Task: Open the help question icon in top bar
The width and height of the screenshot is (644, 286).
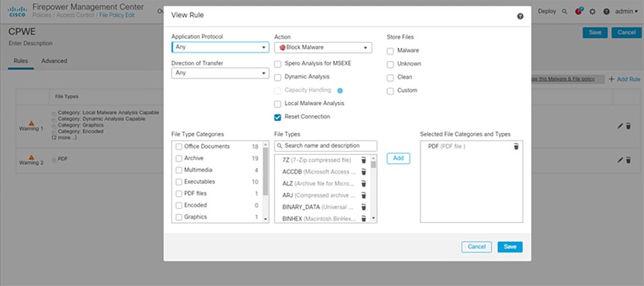Action: point(606,12)
